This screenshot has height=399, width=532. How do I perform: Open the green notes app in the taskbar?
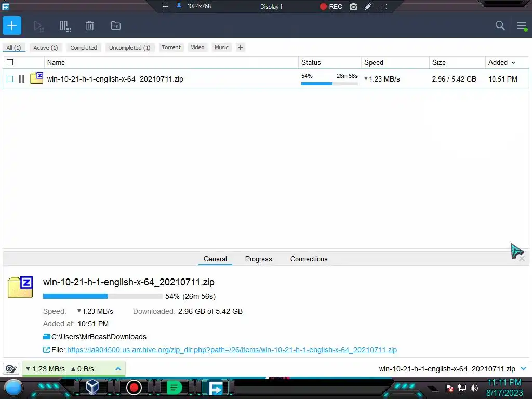(x=174, y=388)
